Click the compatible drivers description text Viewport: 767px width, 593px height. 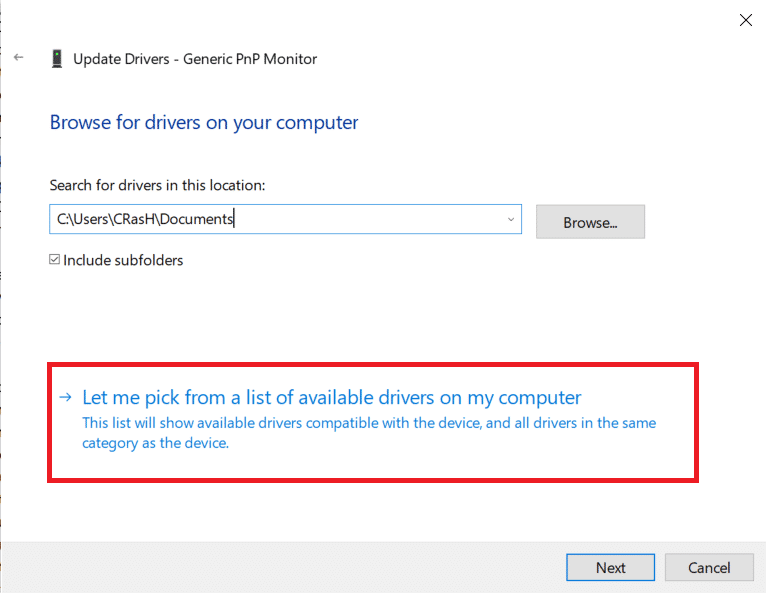368,432
